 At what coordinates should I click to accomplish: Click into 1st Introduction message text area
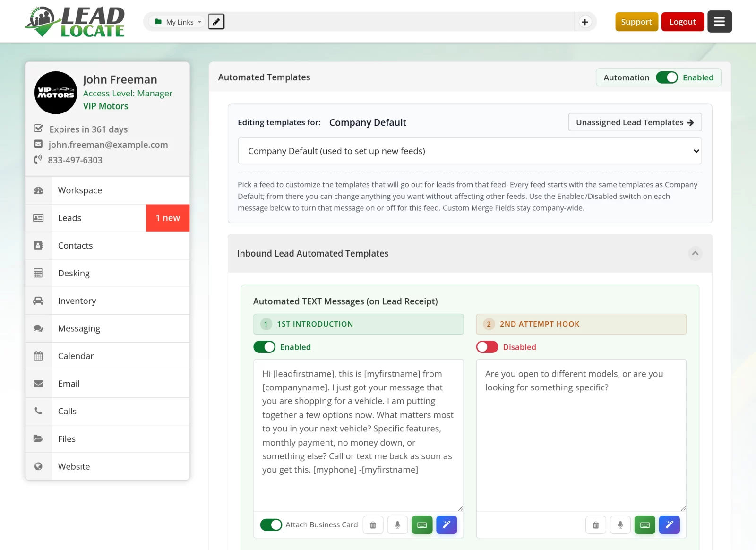click(359, 436)
